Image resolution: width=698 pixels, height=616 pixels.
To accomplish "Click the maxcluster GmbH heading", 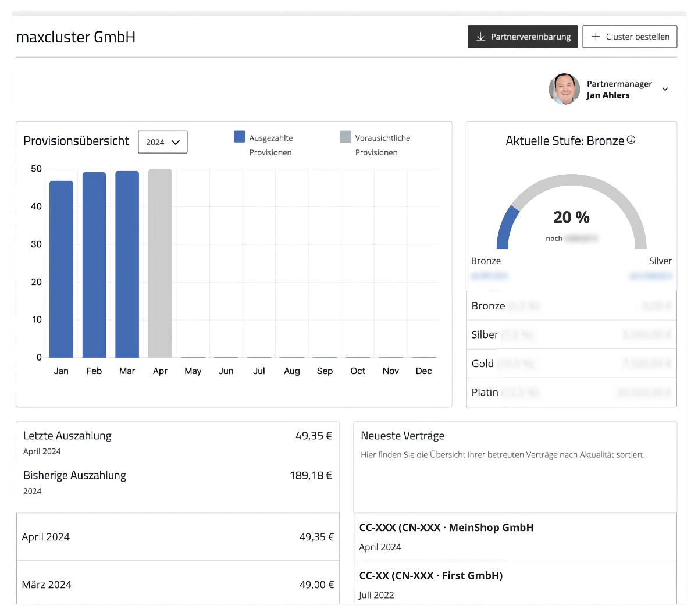I will [x=76, y=37].
